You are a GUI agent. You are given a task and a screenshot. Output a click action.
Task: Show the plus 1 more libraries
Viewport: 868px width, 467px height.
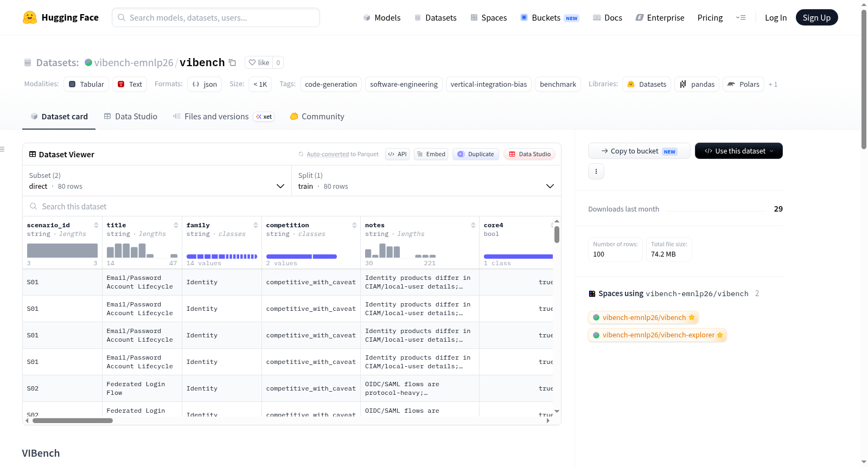click(x=773, y=84)
